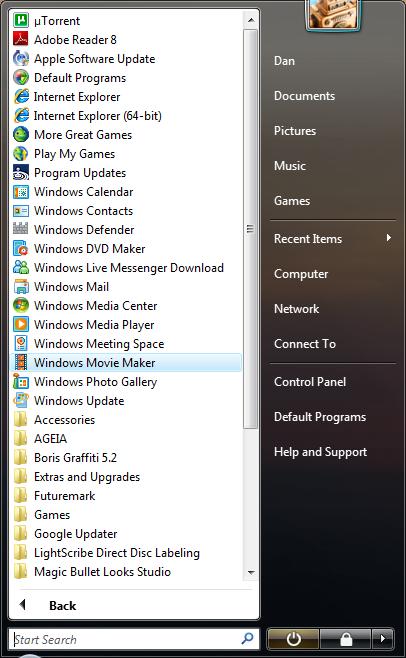Launch the Windows Media Center icon
Viewport: 406px width, 658px height.
click(21, 306)
